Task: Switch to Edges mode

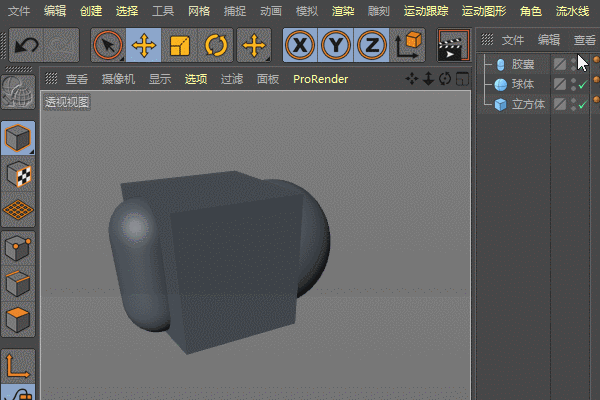Action: (x=18, y=283)
